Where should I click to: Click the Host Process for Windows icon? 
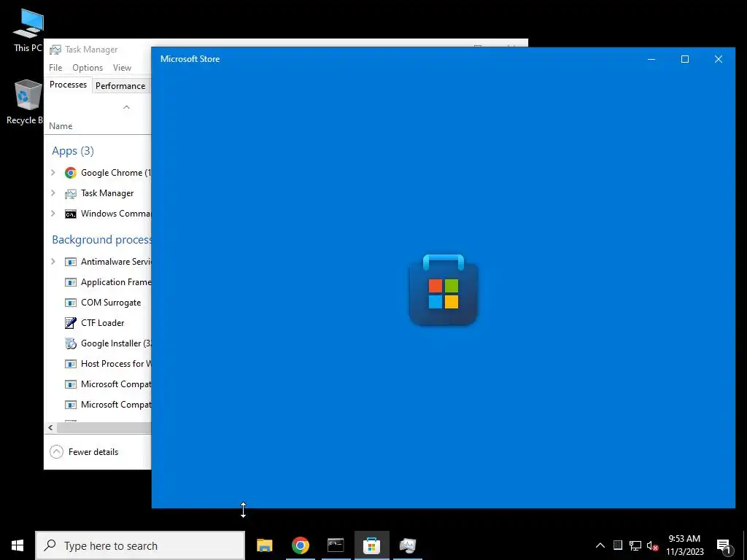tap(71, 364)
